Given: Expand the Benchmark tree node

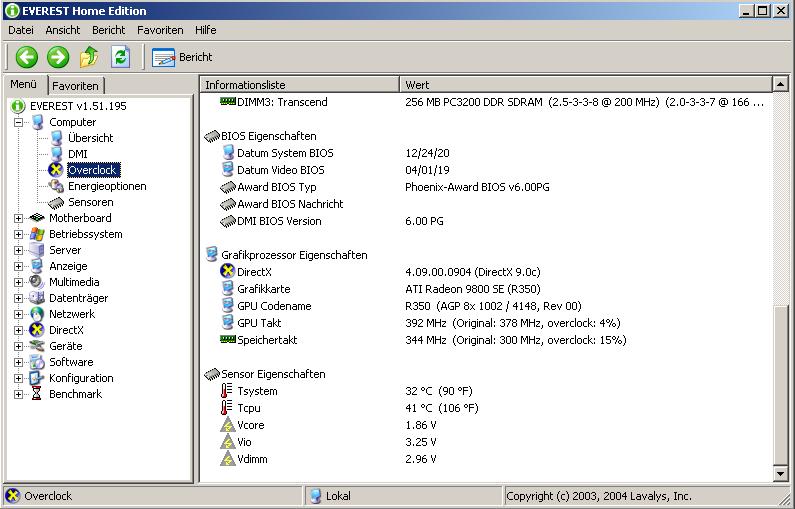Looking at the screenshot, I should [18, 394].
